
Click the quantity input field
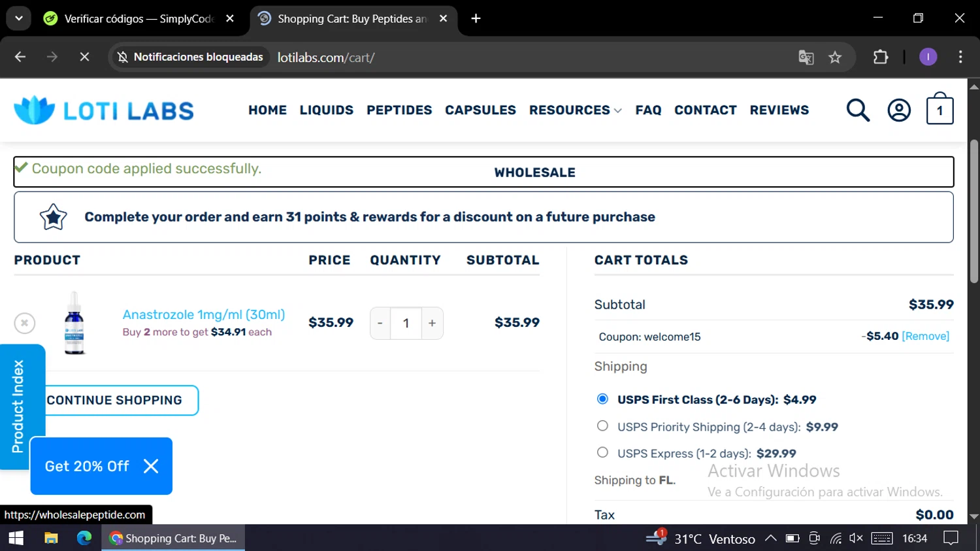(406, 323)
